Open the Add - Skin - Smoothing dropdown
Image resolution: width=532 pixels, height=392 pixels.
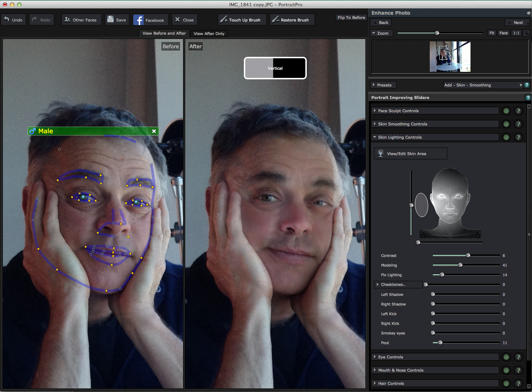pos(483,85)
